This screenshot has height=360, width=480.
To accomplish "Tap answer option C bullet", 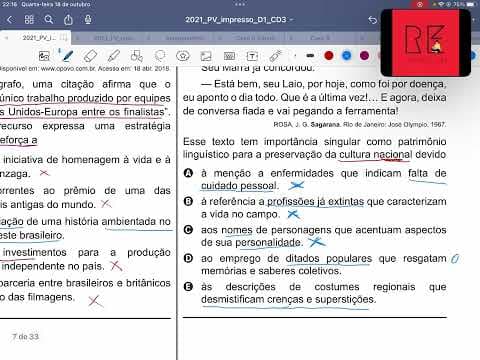I will 189,230.
